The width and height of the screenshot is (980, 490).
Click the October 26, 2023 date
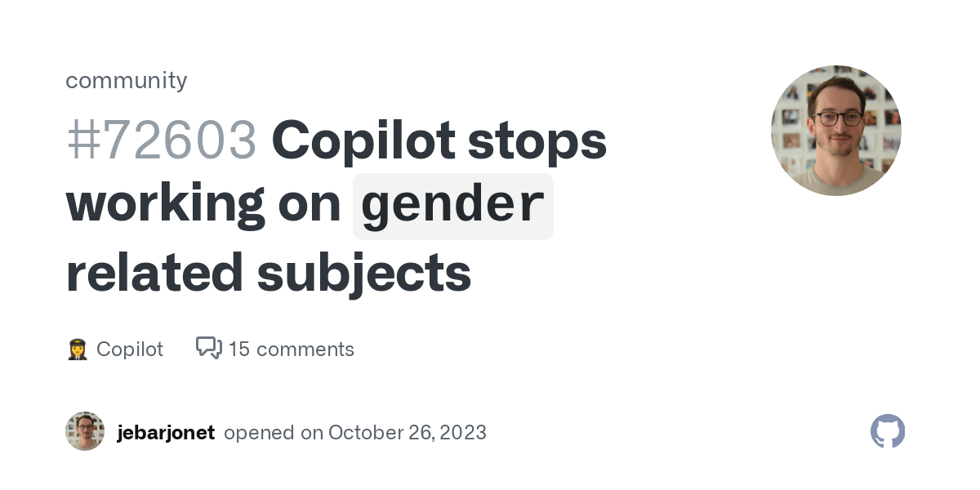[408, 432]
